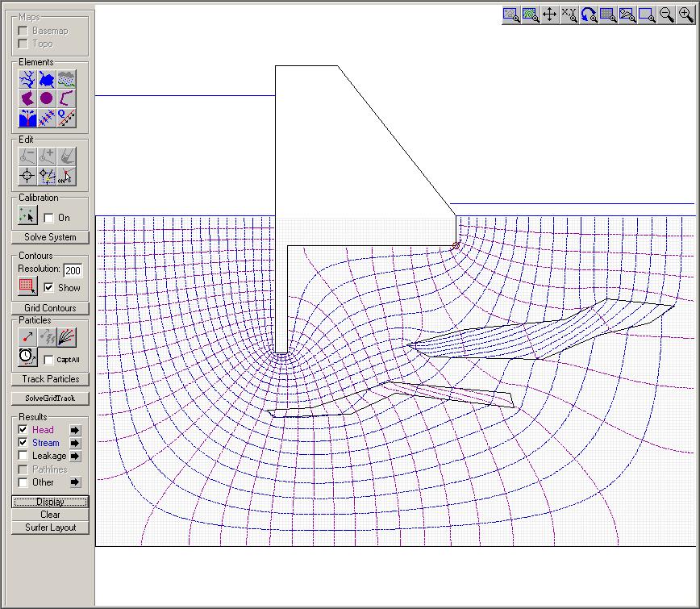
Task: Click the Track Particles button
Action: tap(50, 379)
